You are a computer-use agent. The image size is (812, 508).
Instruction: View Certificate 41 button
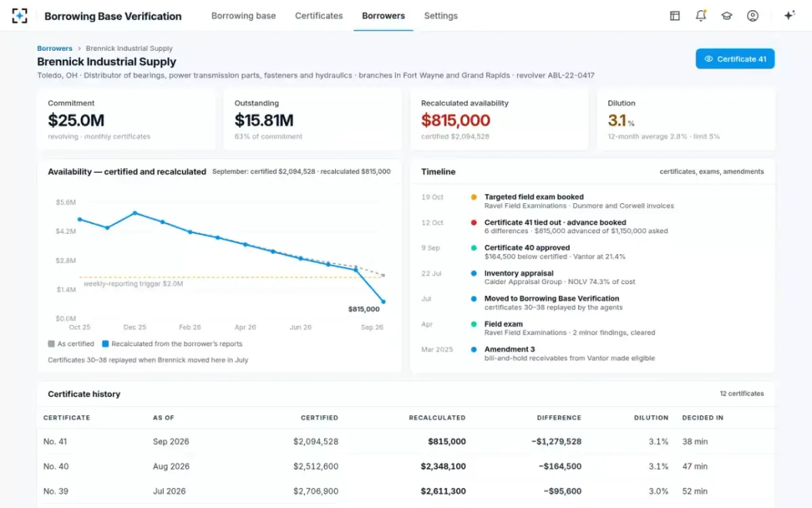(x=735, y=59)
